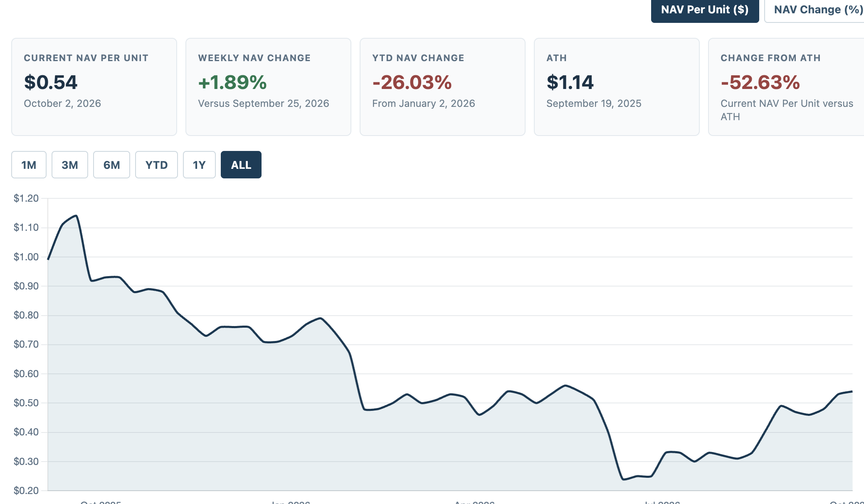Image resolution: width=864 pixels, height=504 pixels.
Task: Click the chart line's lowest point near $0.24
Action: coord(623,479)
